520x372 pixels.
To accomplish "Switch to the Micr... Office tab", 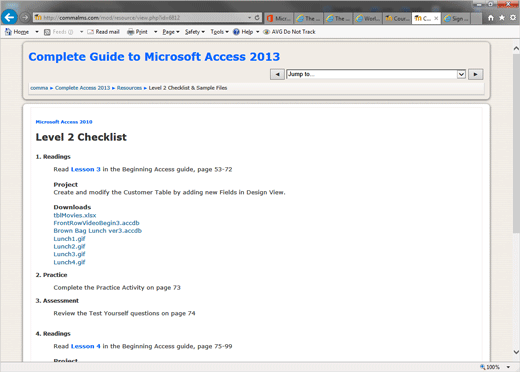I will click(x=279, y=18).
